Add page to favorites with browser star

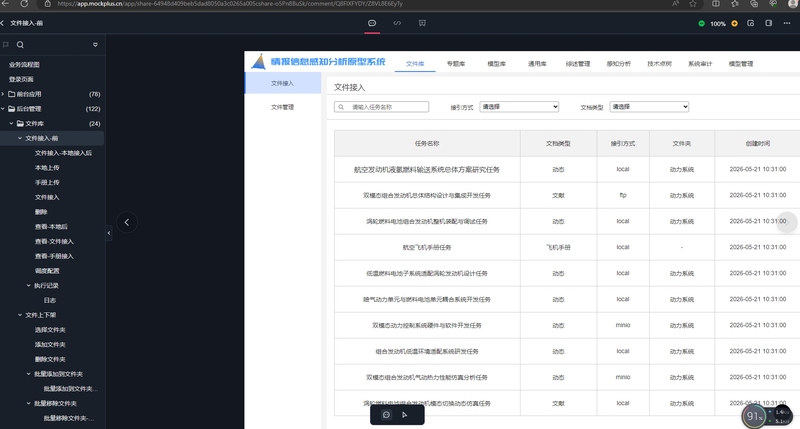coord(693,4)
